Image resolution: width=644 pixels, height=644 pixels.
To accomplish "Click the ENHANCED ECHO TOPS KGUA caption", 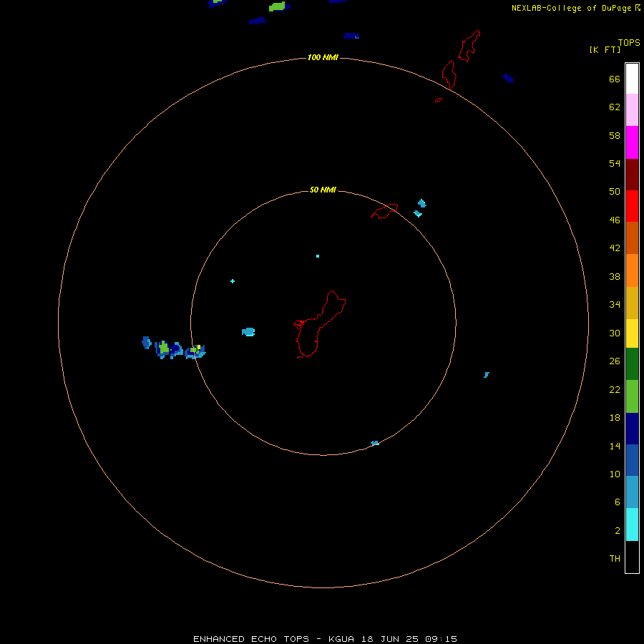I will pos(325,639).
